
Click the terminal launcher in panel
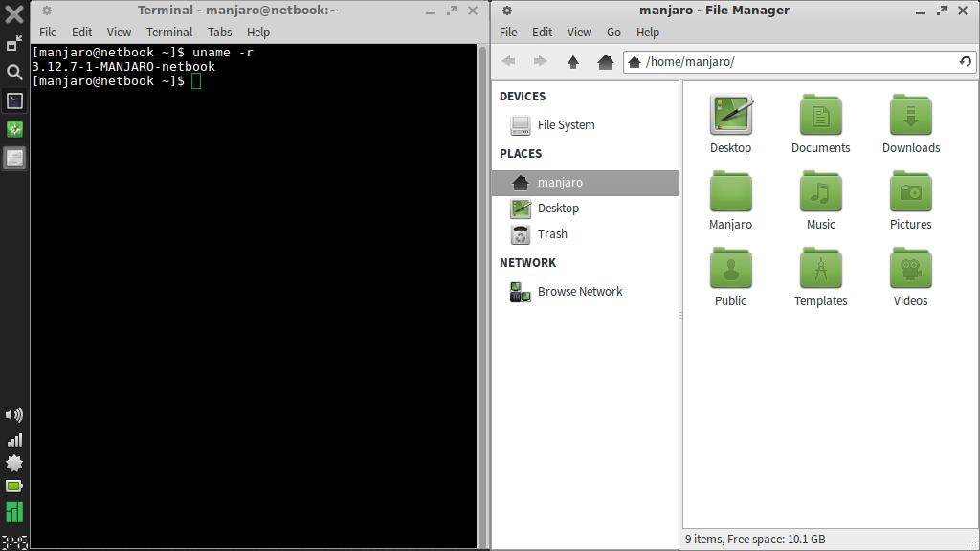point(14,100)
